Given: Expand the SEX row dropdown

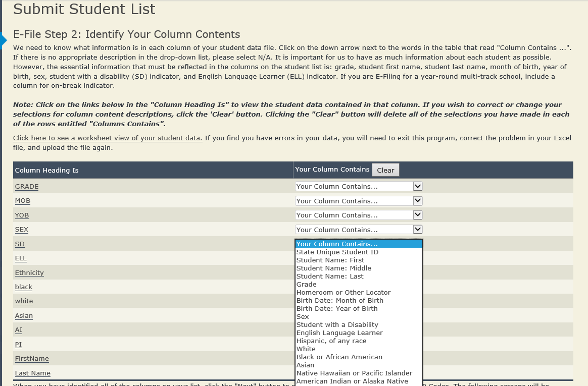Looking at the screenshot, I should 358,230.
